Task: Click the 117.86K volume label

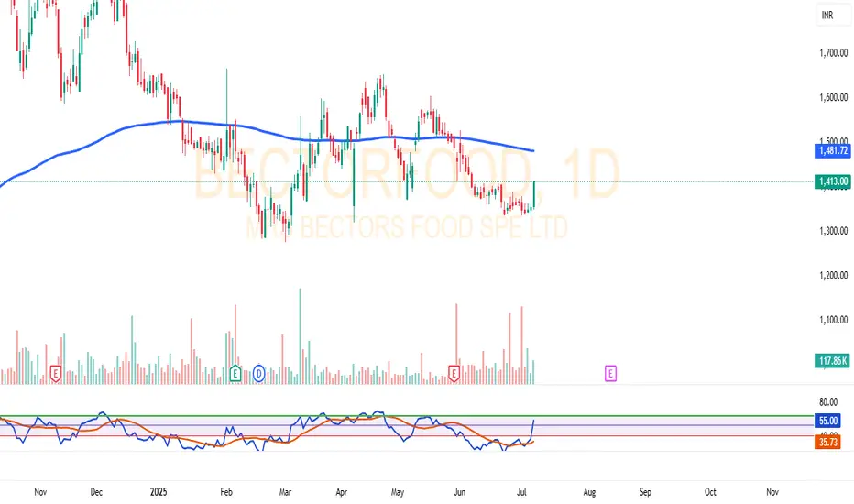Action: click(833, 361)
